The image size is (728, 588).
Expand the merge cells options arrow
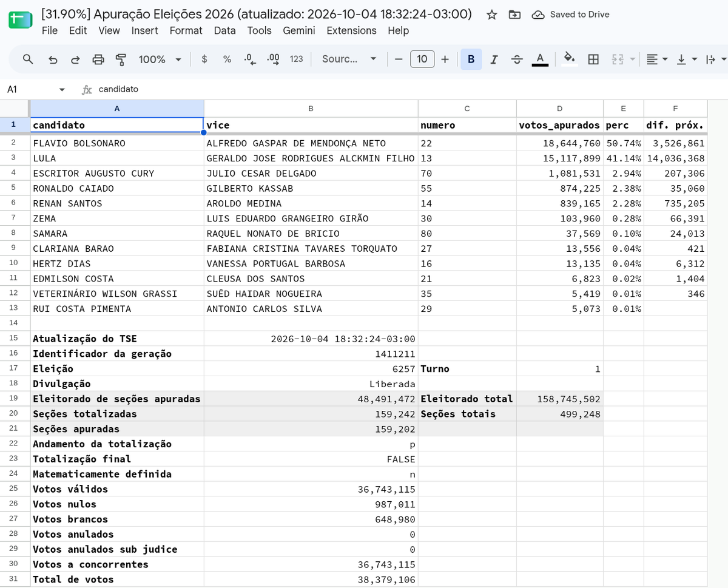click(632, 59)
